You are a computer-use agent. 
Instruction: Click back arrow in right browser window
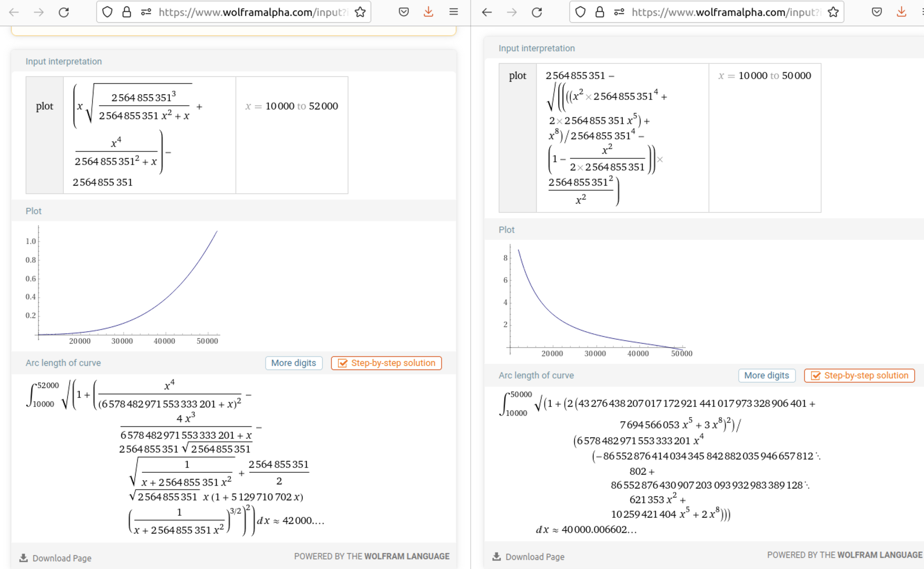(x=487, y=12)
